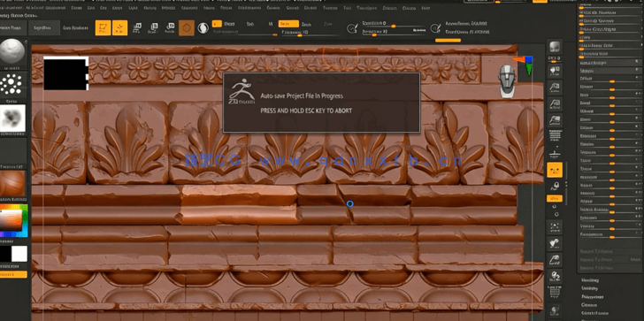
Task: Adjust the Perspective deformation slider
Action: pos(609,234)
